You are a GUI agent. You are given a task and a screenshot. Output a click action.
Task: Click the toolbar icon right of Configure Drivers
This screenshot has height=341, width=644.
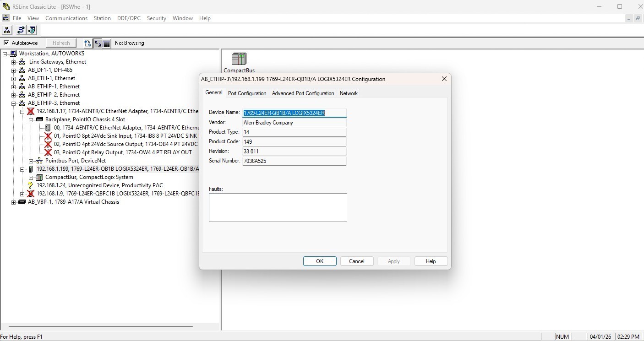32,30
